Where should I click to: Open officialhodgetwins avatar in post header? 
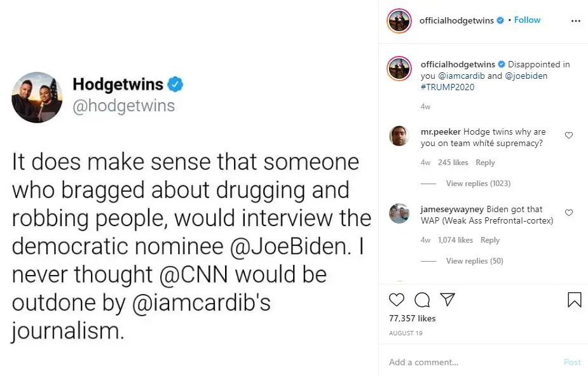(x=399, y=20)
